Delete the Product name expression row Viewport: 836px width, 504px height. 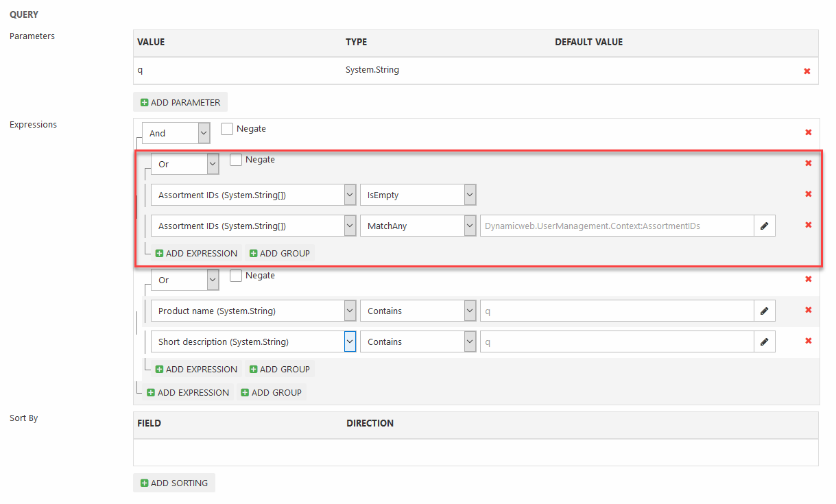click(x=808, y=310)
